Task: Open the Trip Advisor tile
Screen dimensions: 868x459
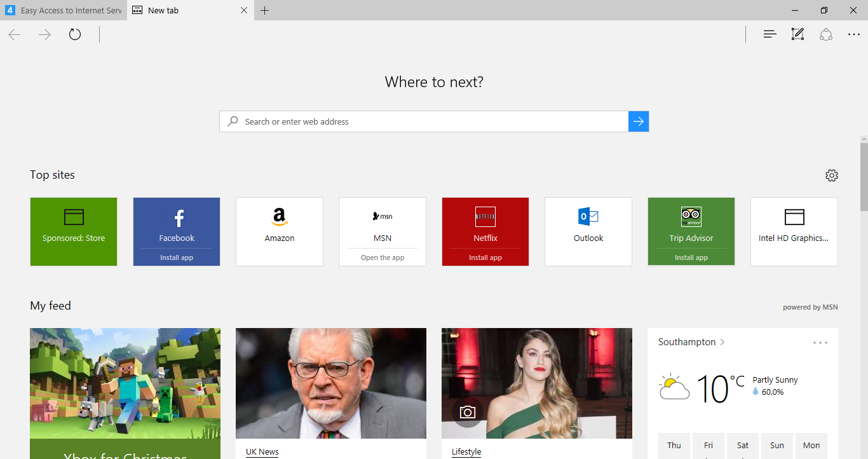Action: 691,223
